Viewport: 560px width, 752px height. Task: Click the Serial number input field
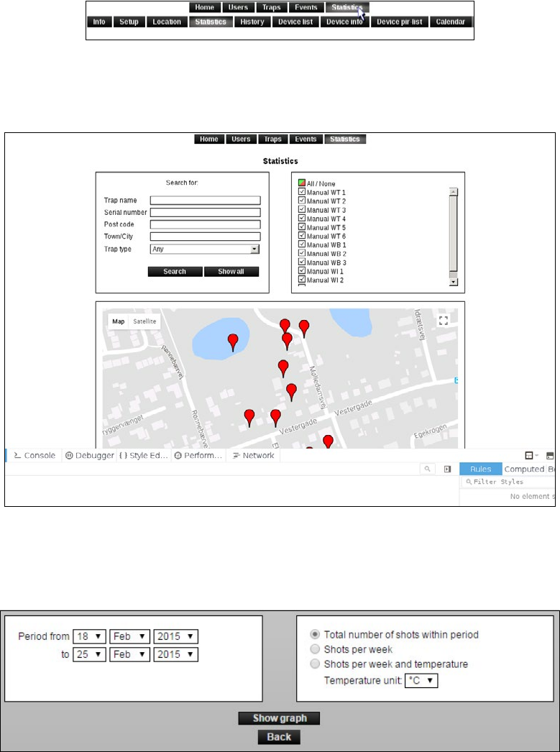tap(205, 213)
